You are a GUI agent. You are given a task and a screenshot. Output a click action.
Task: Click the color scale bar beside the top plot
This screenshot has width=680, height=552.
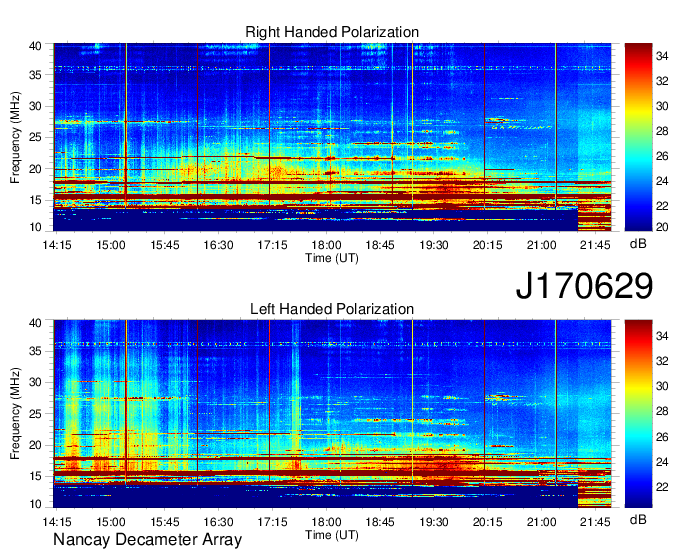tap(638, 137)
